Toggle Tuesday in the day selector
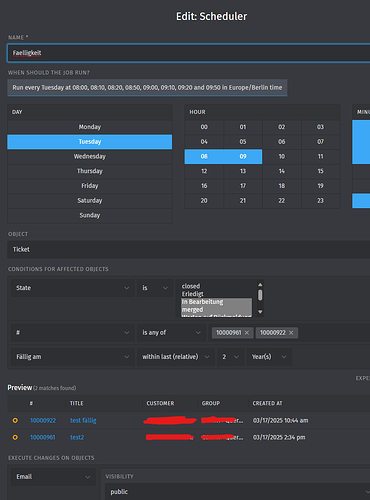 click(90, 142)
